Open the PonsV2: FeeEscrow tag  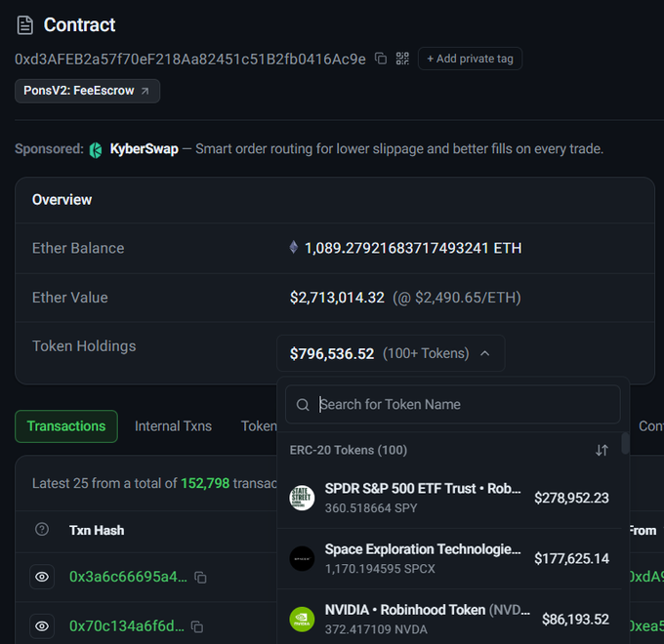(87, 91)
